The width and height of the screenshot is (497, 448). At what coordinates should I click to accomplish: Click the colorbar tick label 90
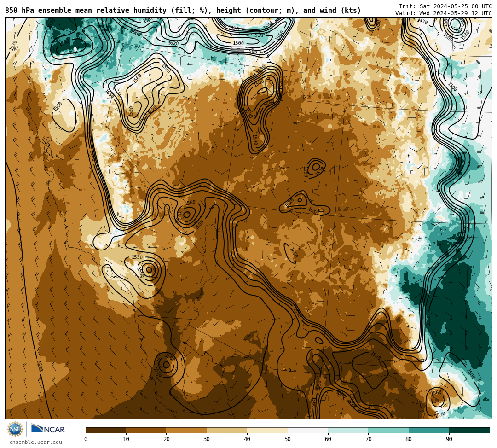pyautogui.click(x=449, y=439)
